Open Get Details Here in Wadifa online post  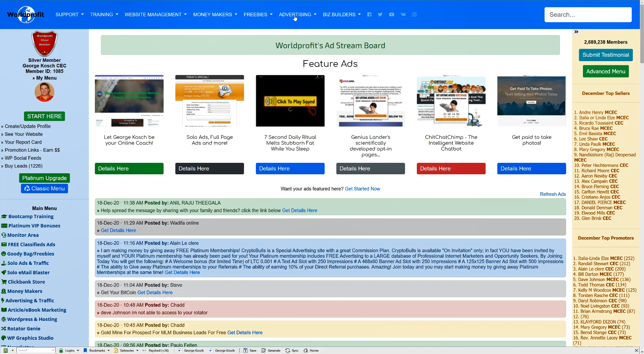click(118, 230)
